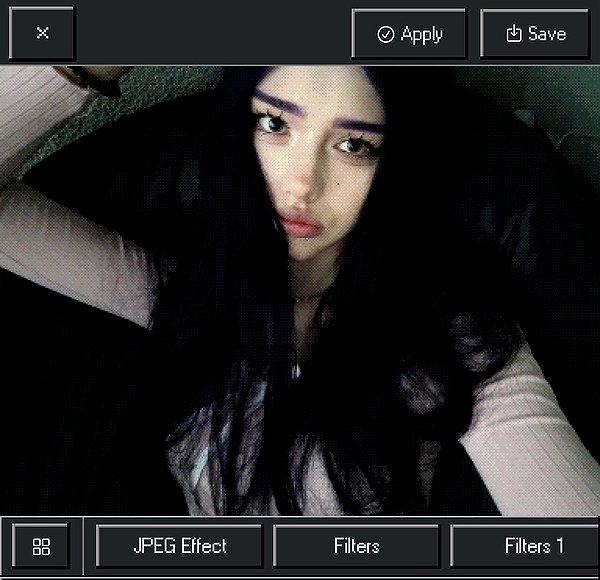
Task: Open the Filters tab
Action: click(x=356, y=546)
